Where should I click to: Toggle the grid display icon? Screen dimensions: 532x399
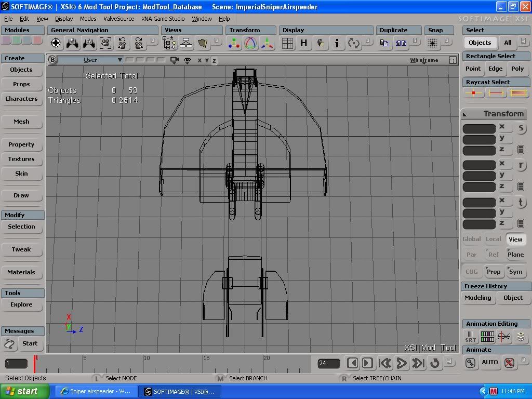pyautogui.click(x=287, y=43)
